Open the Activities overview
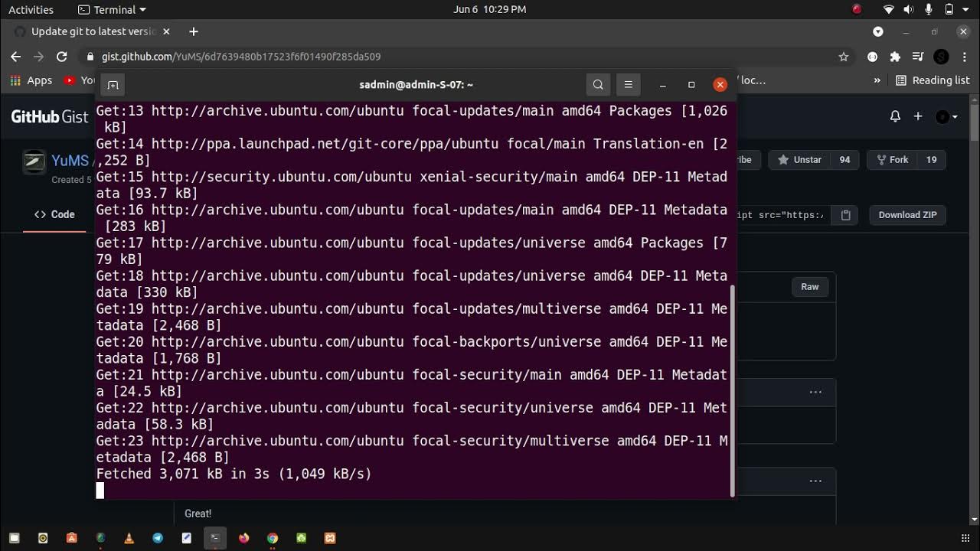 (x=31, y=9)
